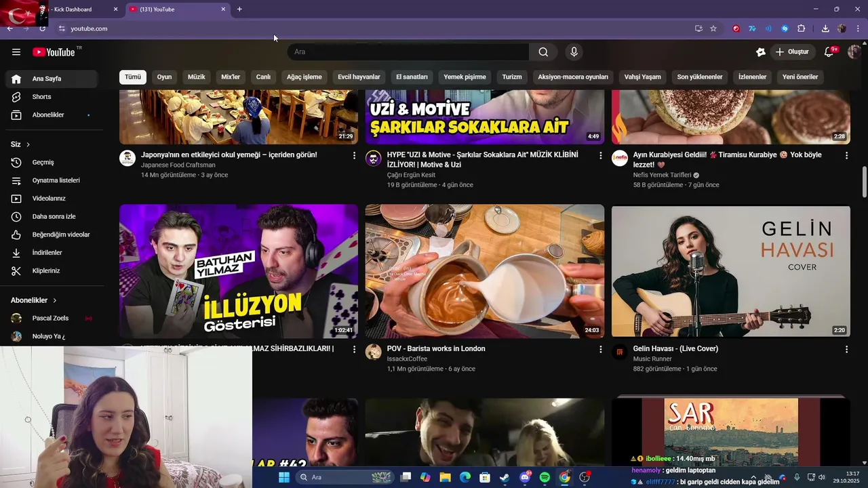Click the Oluştur create button
Screen dimensions: 868x488
point(792,52)
